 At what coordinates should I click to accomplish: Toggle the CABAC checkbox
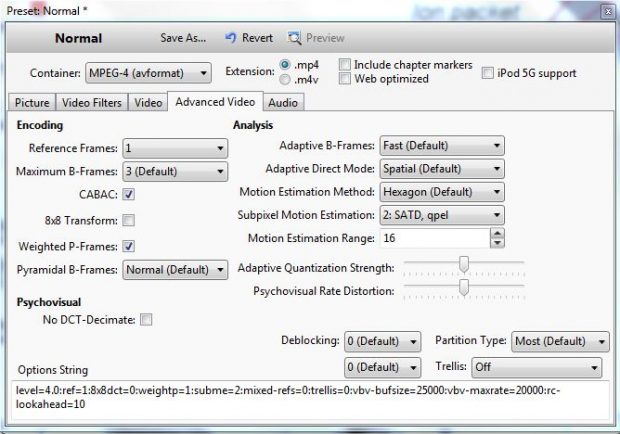coord(129,194)
